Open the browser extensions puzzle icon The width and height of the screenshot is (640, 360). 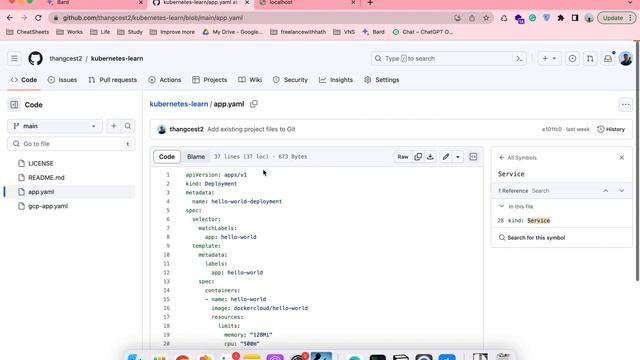tap(561, 18)
